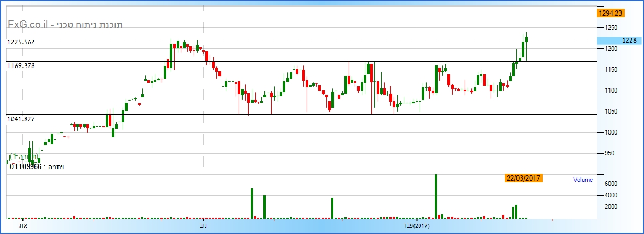Click the orange 22/03/2017 date label
This screenshot has height=234, width=644.
[x=524, y=178]
